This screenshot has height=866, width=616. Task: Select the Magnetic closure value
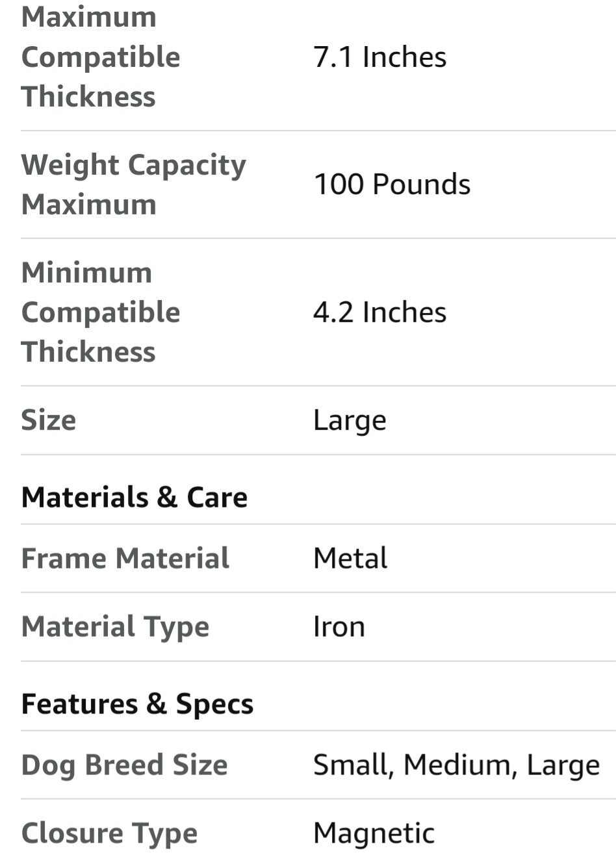374,834
